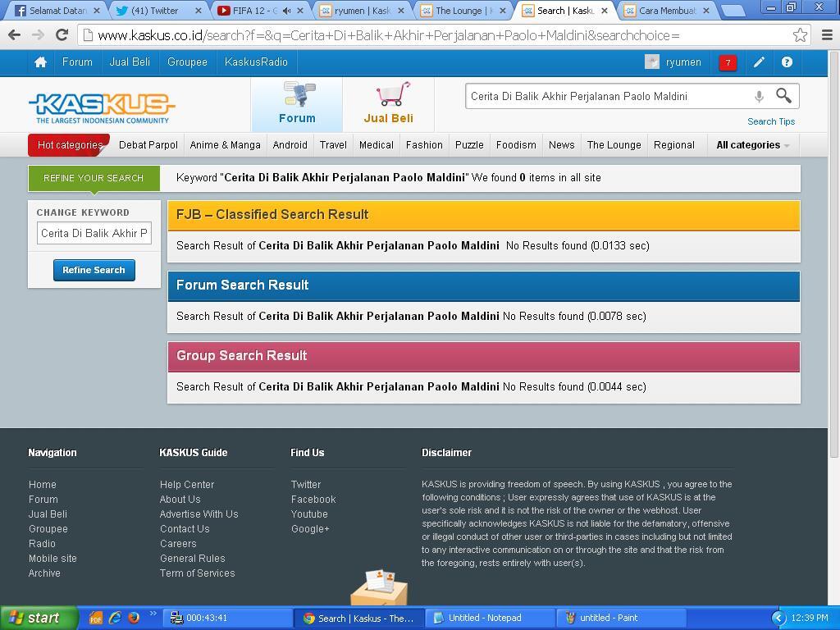Click the ryumen username link
840x630 pixels.
[683, 62]
